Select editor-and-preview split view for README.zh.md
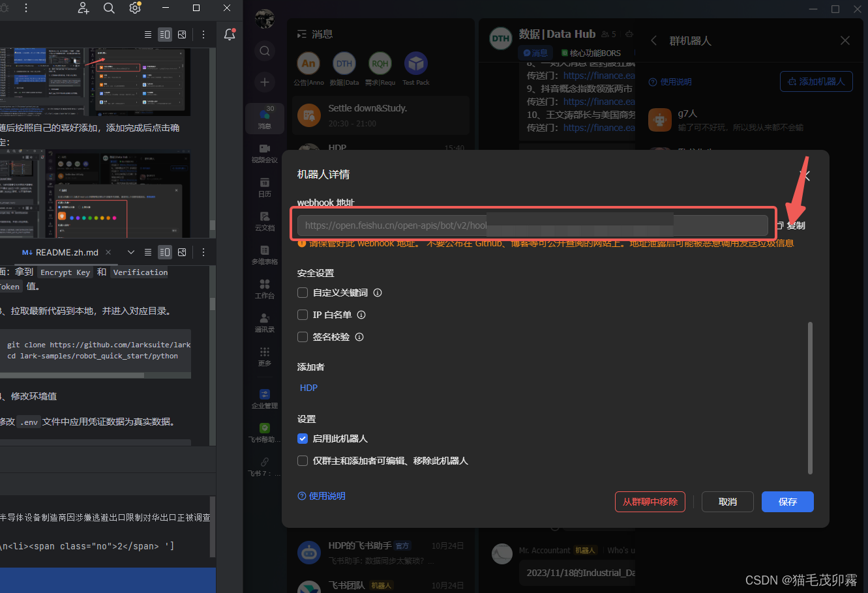This screenshot has height=593, width=868. coord(165,252)
